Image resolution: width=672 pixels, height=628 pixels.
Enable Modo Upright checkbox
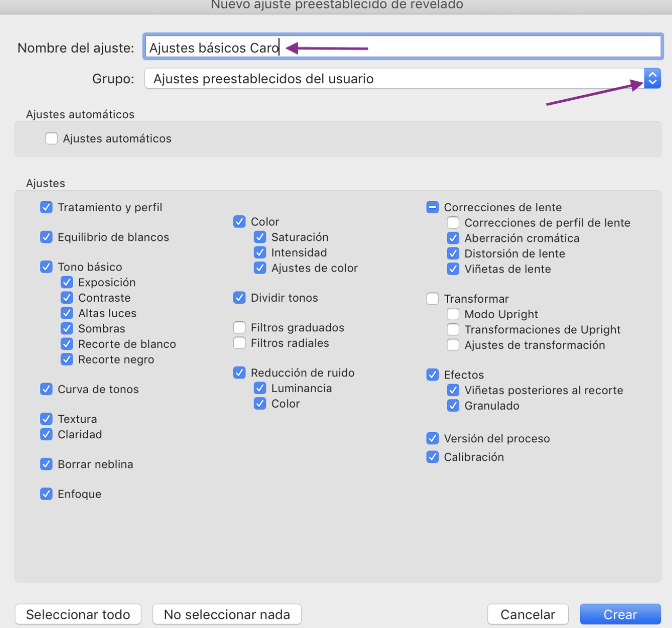[453, 314]
